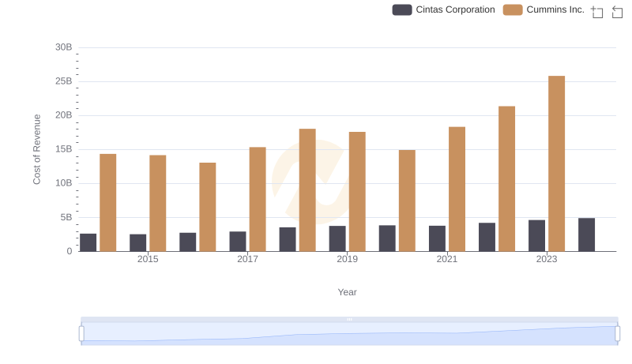
Task: Click the 10B y-axis label
Action: [x=64, y=183]
